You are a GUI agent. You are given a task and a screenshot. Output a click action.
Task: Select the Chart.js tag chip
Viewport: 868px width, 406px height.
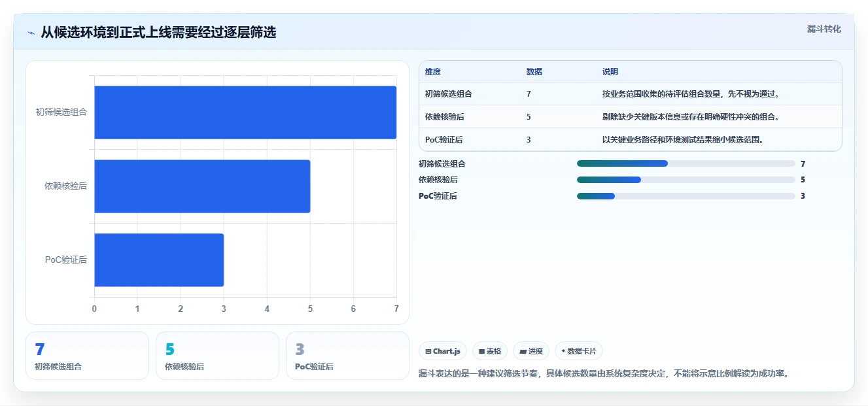(x=443, y=351)
